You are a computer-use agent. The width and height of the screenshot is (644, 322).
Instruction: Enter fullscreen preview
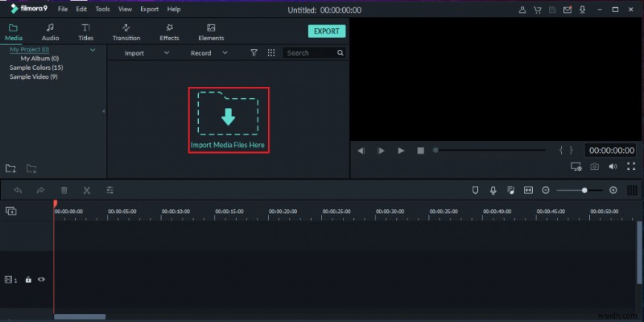point(631,167)
